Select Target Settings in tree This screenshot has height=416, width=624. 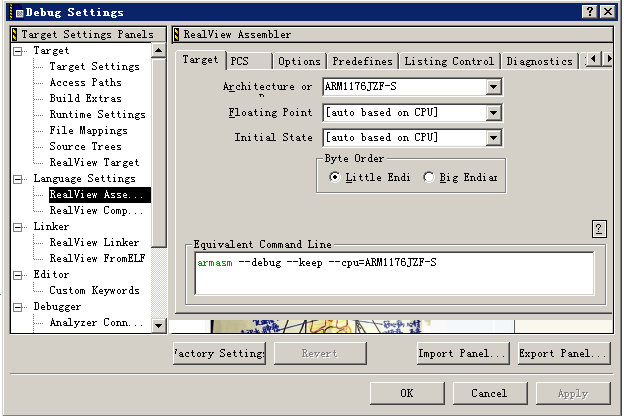coord(94,66)
